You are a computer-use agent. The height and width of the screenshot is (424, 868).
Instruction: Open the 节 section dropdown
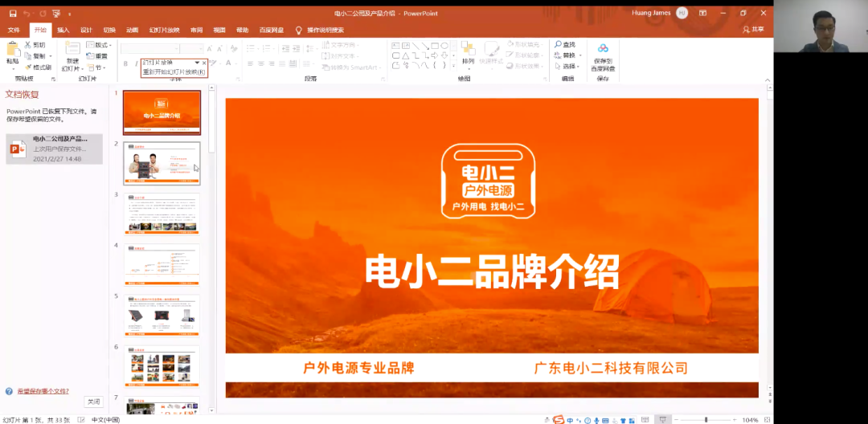(x=96, y=67)
